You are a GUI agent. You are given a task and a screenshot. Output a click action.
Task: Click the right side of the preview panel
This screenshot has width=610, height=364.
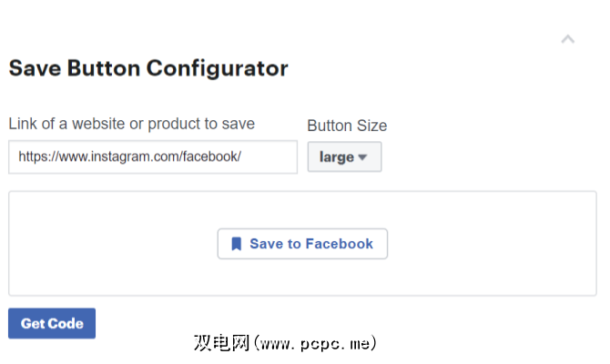tap(510, 244)
